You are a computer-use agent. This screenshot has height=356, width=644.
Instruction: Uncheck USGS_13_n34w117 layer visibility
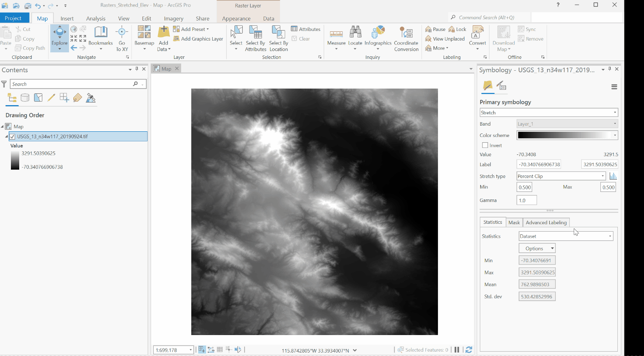pyautogui.click(x=12, y=137)
